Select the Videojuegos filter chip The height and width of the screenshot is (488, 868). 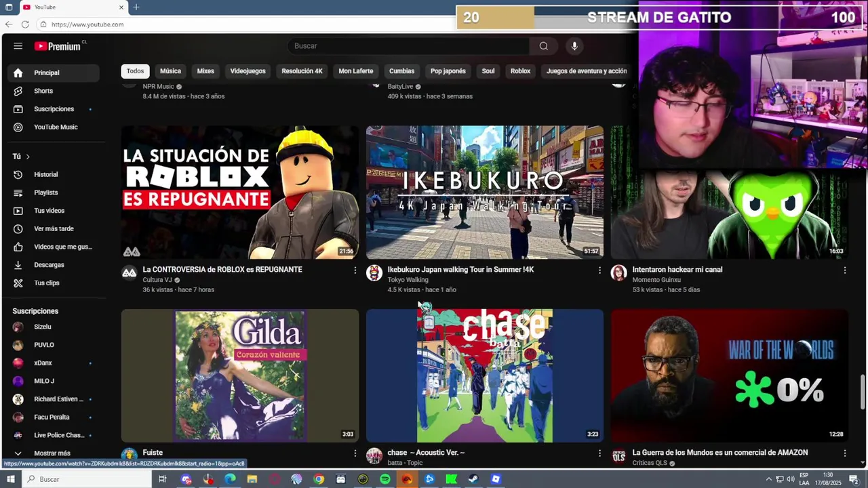(248, 71)
